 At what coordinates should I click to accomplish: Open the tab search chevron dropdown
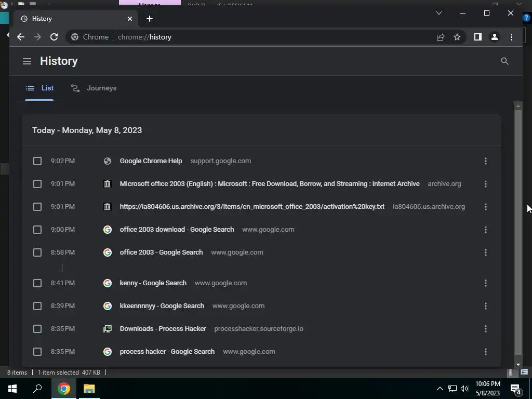[438, 13]
